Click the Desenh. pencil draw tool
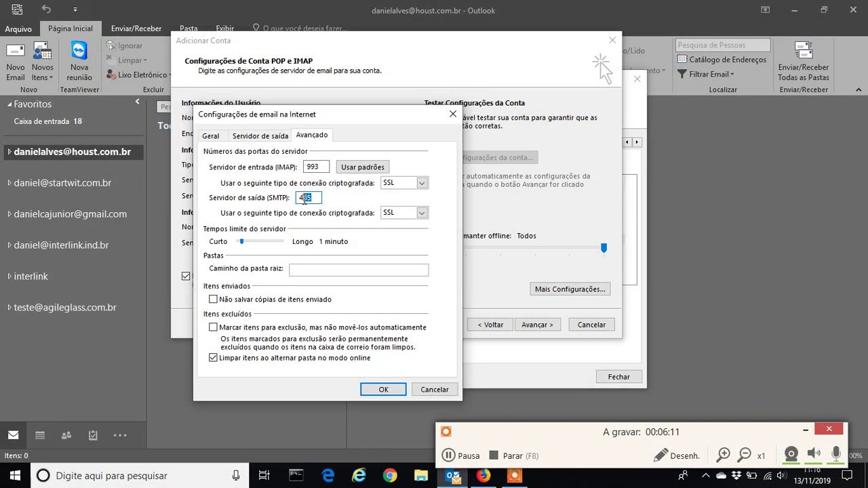 (677, 455)
